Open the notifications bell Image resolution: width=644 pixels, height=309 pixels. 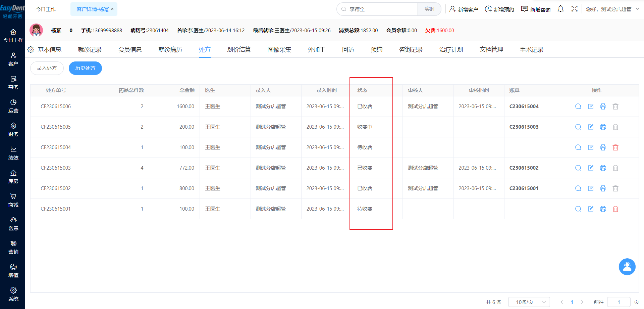click(x=560, y=9)
